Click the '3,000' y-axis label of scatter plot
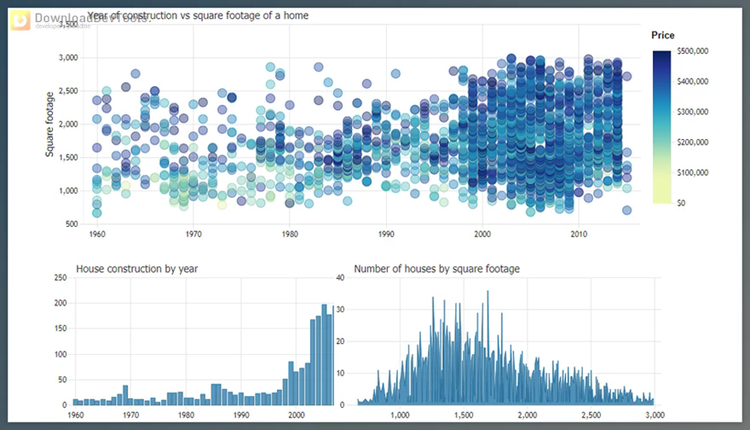Image resolution: width=750 pixels, height=430 pixels. click(68, 57)
